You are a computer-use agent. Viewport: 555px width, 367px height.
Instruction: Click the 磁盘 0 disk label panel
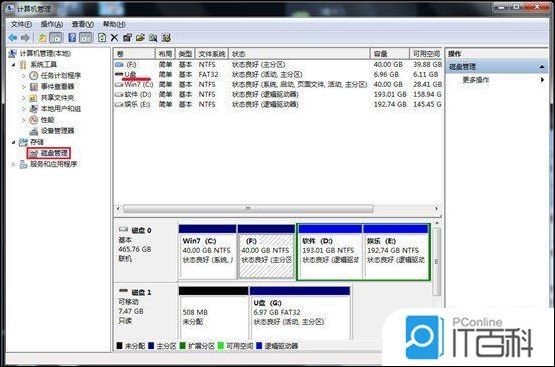(x=145, y=252)
